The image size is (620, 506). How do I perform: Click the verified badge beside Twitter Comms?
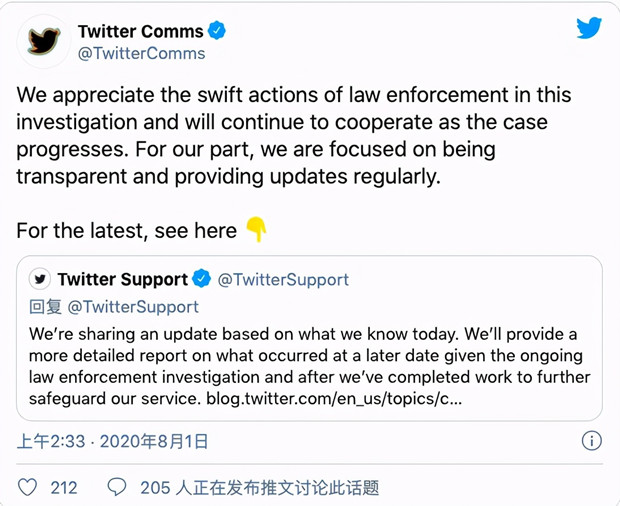coord(217,31)
